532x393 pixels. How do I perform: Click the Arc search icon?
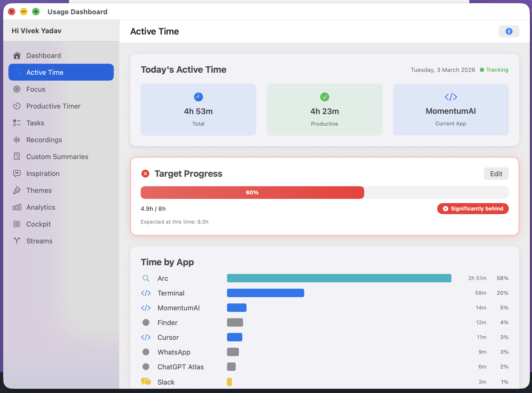tap(146, 278)
